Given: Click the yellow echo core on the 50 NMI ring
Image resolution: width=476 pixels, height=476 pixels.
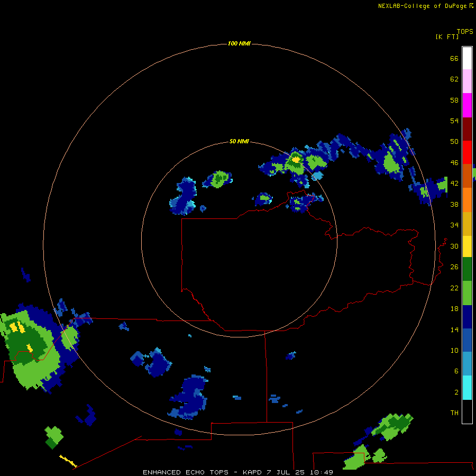Looking at the screenshot, I should pyautogui.click(x=296, y=159).
